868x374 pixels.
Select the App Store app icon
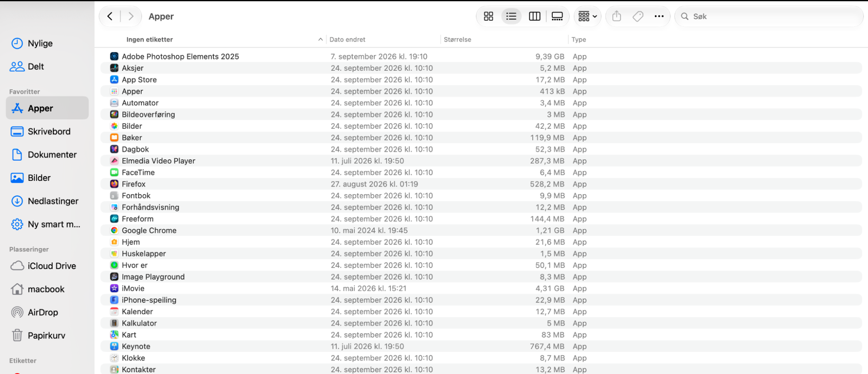click(114, 79)
